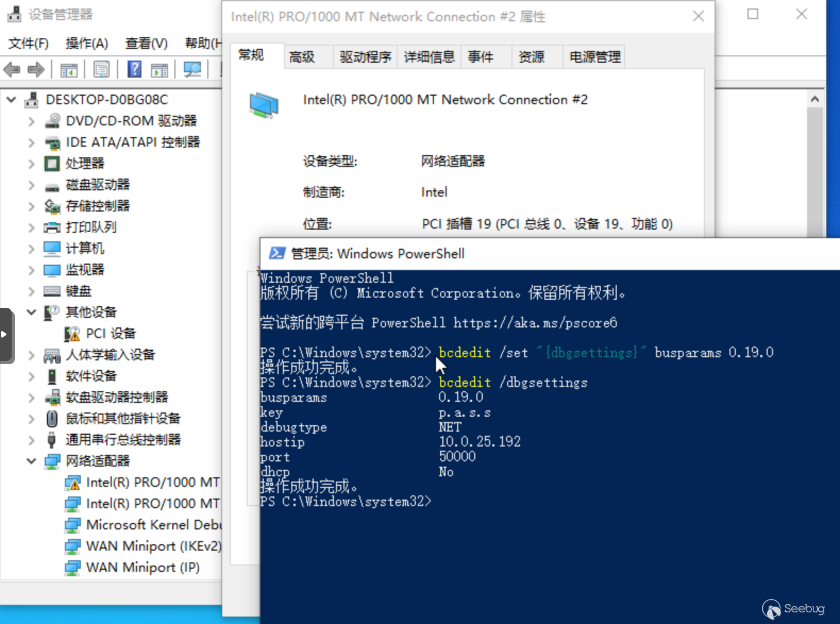This screenshot has width=840, height=624.
Task: Click the blue Help question mark icon
Action: click(x=135, y=69)
